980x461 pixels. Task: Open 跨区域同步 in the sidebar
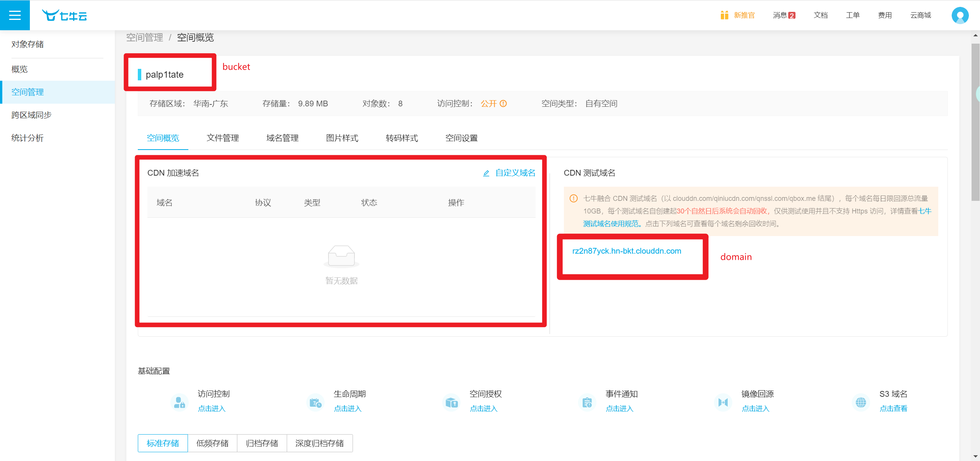31,115
